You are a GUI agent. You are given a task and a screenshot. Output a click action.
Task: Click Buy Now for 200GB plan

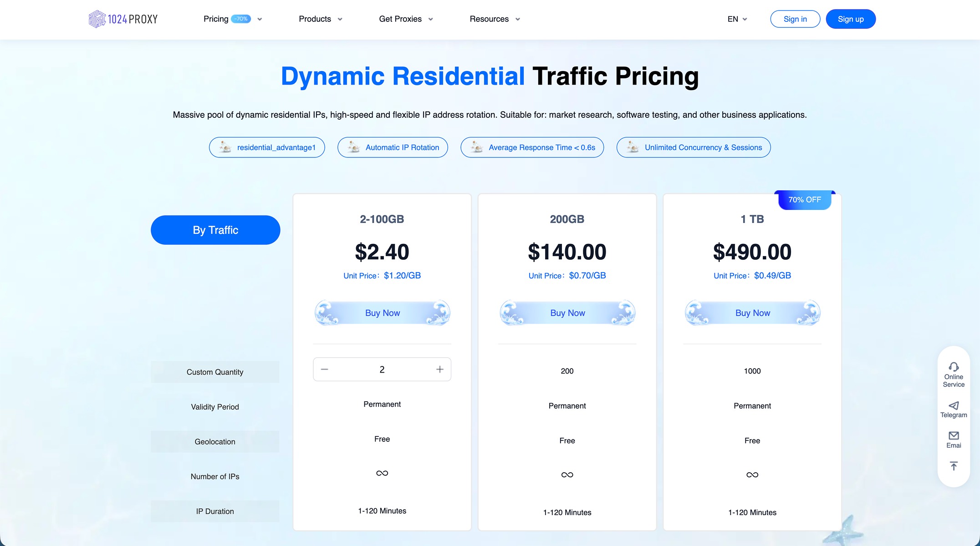pyautogui.click(x=567, y=313)
